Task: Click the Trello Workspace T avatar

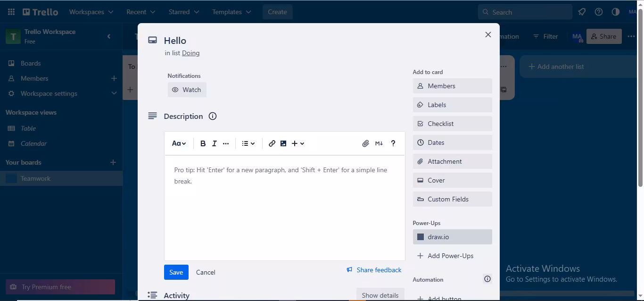Action: 13,36
